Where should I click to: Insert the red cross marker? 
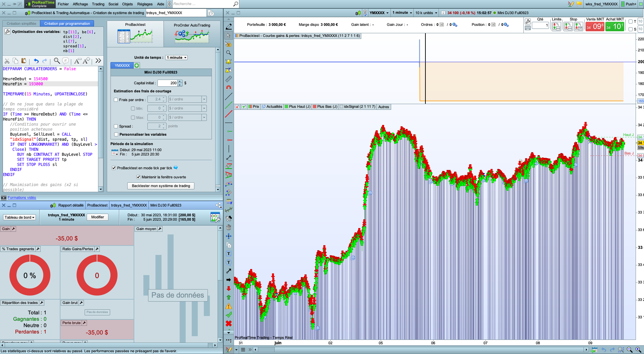pyautogui.click(x=229, y=323)
